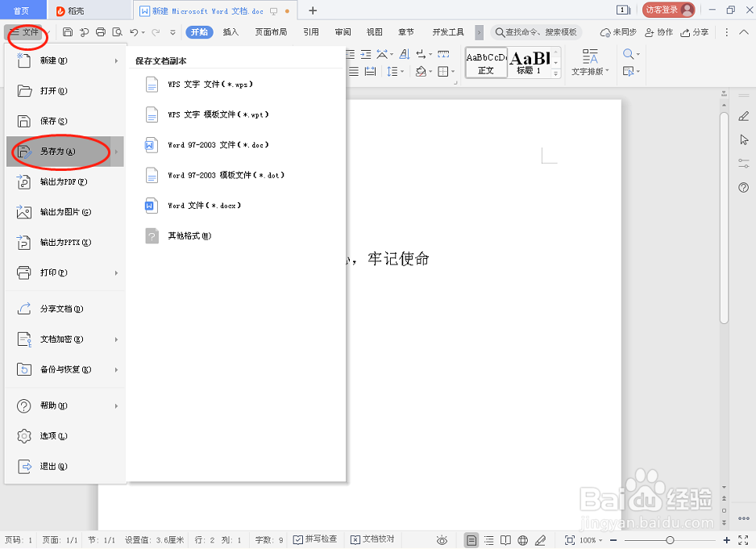
Task: Switch to the 引用 ribbon tab
Action: tap(311, 32)
